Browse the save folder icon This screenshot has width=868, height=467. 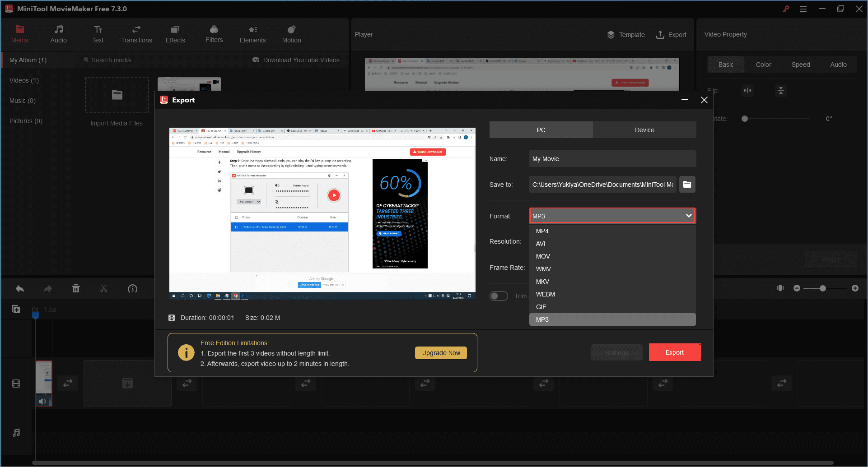687,185
